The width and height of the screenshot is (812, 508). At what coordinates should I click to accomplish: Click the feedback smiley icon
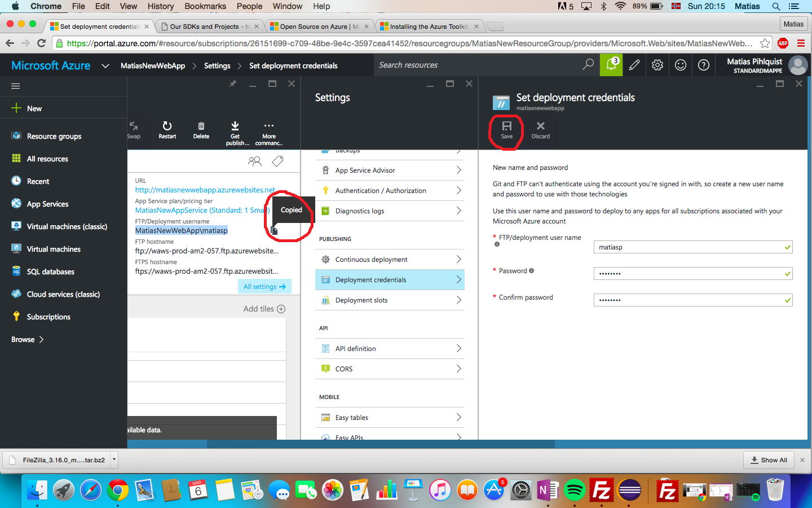[x=681, y=65]
